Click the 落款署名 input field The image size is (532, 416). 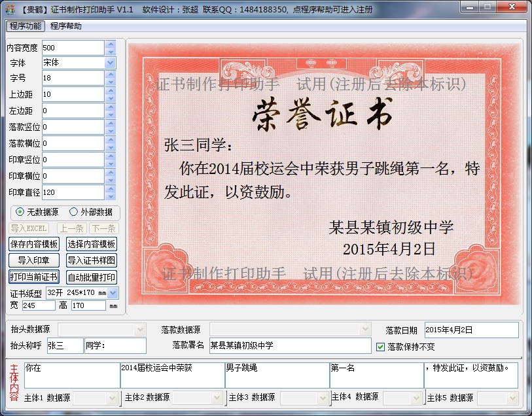[290, 345]
